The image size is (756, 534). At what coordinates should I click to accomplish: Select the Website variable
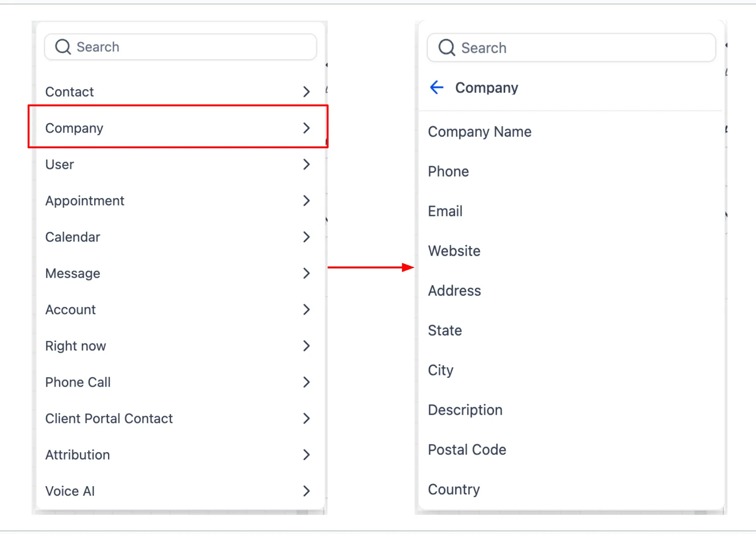coord(454,251)
